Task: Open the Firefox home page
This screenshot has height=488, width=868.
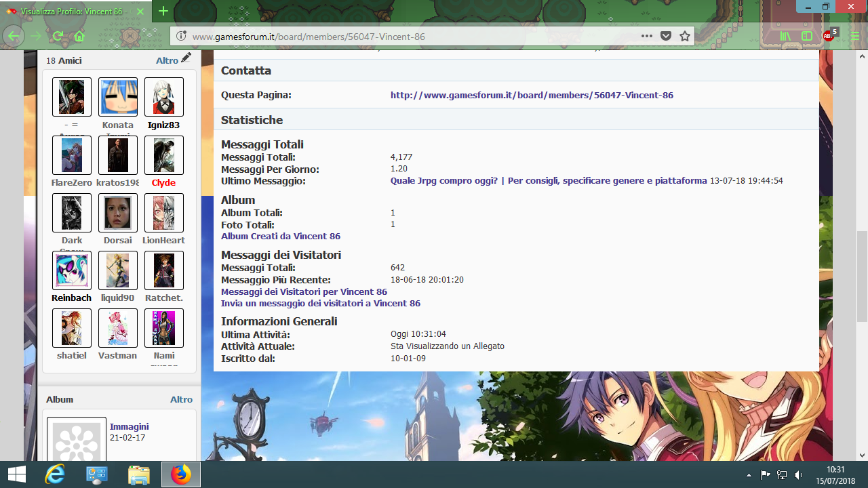Action: click(x=79, y=36)
